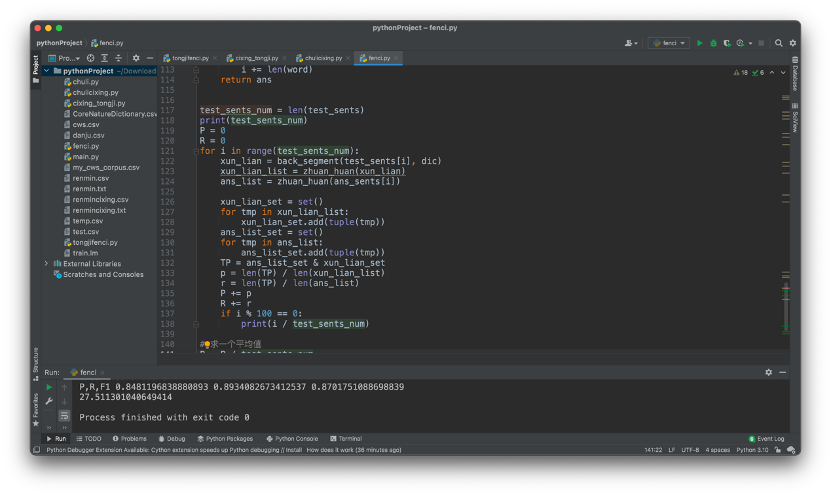Open Scratches and Consoles node
Screen dimensions: 832x496
pos(98,274)
